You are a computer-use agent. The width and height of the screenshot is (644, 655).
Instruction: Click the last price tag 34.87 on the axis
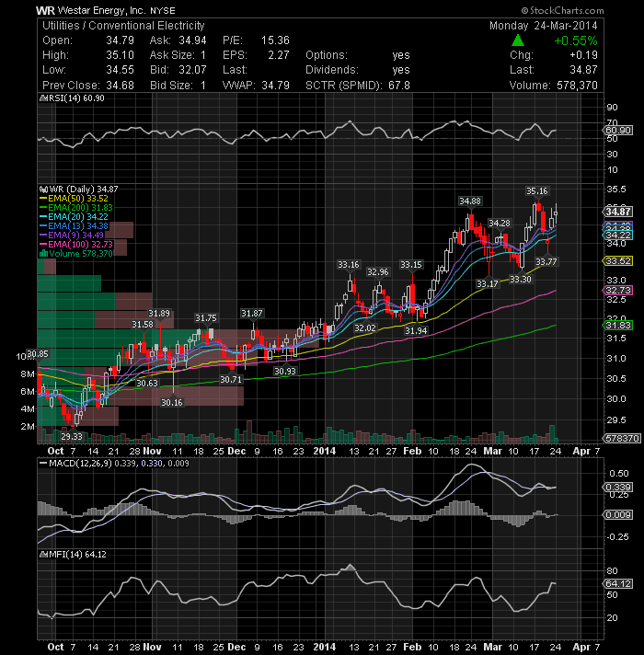(618, 212)
